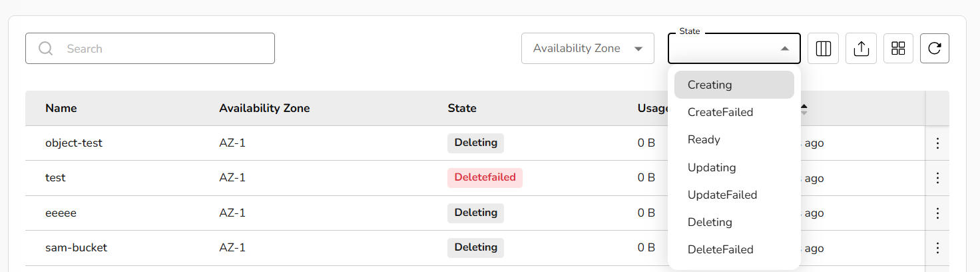980x272 pixels.
Task: Open more options for sam-bucket row
Action: click(x=937, y=248)
